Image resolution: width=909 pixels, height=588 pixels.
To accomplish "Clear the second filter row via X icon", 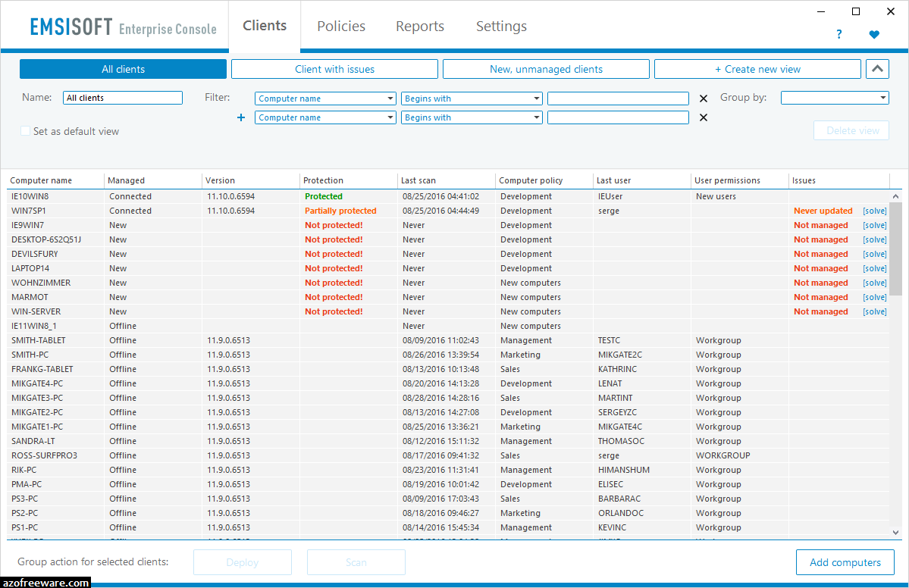I will click(703, 117).
